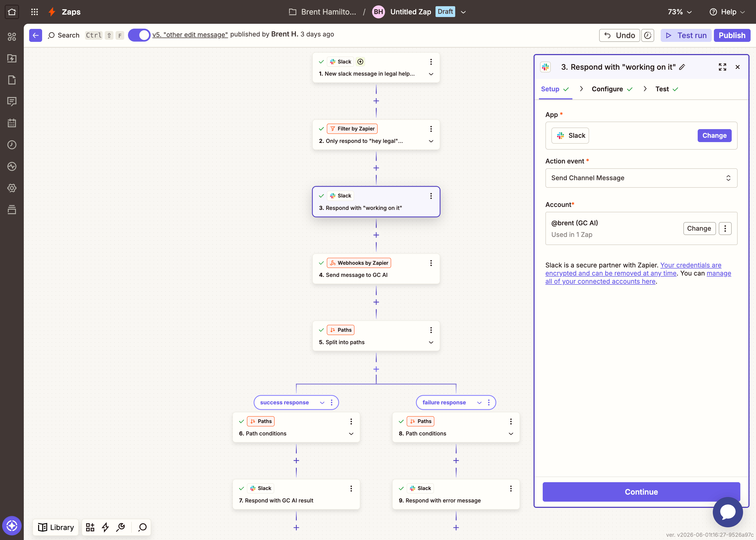Open the Draft status dropdown chevron
Screen dimensions: 756x540
pos(463,12)
